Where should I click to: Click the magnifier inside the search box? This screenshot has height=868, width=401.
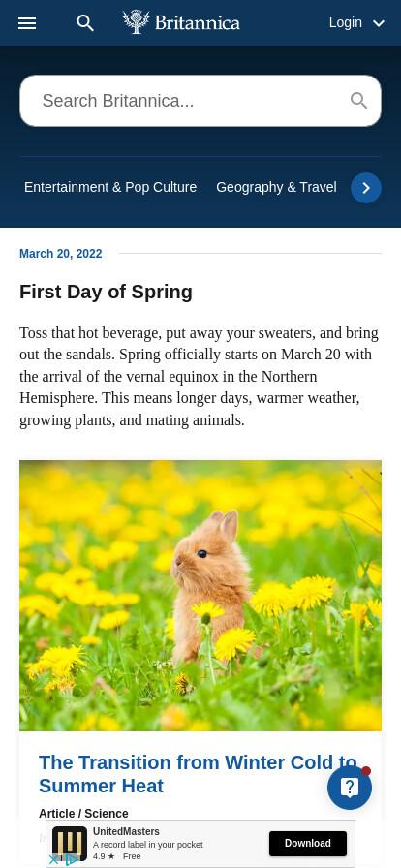(x=359, y=100)
